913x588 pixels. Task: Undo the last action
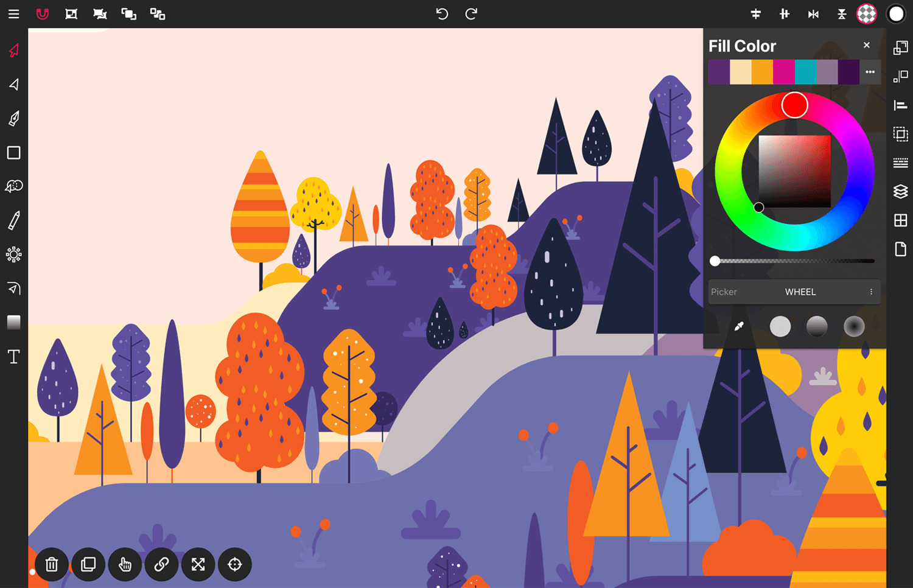442,13
